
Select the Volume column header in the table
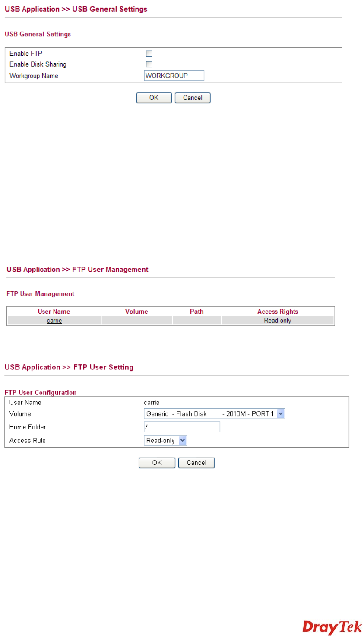[x=136, y=312]
